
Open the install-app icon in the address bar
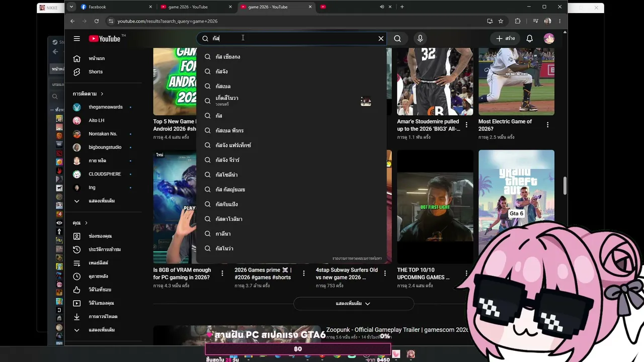pos(490,21)
